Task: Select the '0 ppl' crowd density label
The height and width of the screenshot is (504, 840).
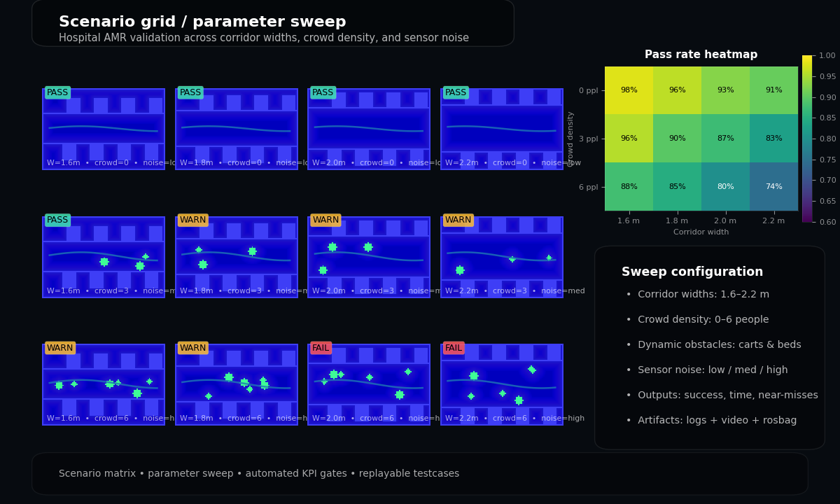Action: pos(588,90)
